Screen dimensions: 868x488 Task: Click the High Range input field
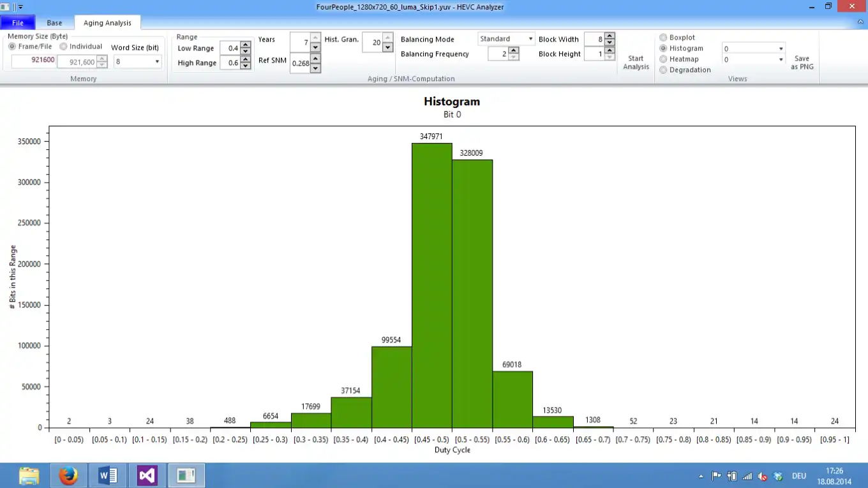pos(230,63)
